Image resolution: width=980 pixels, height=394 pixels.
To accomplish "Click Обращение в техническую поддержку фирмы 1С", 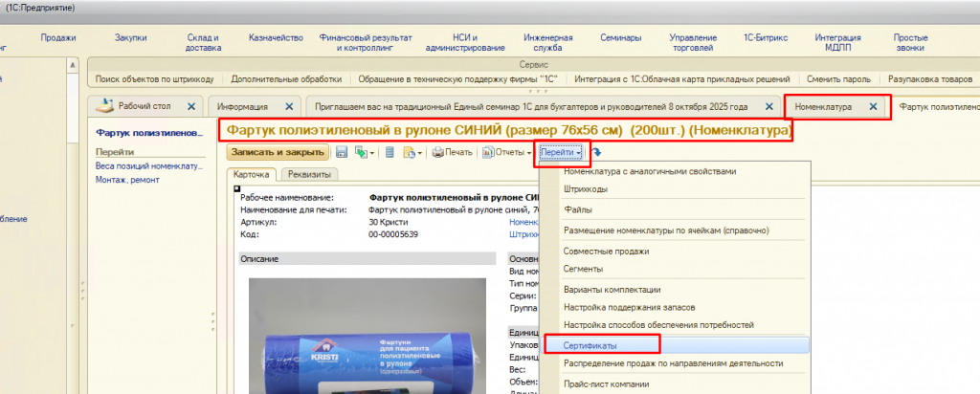I will 458,79.
